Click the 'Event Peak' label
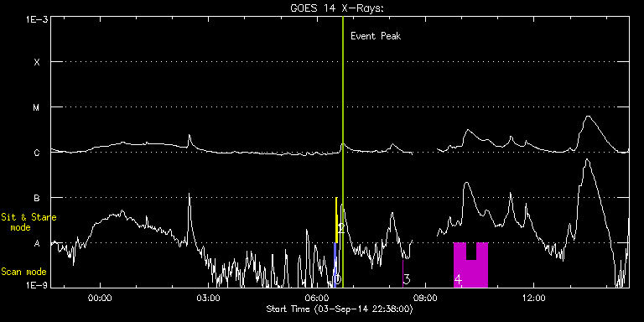This screenshot has width=644, height=322. (x=376, y=36)
